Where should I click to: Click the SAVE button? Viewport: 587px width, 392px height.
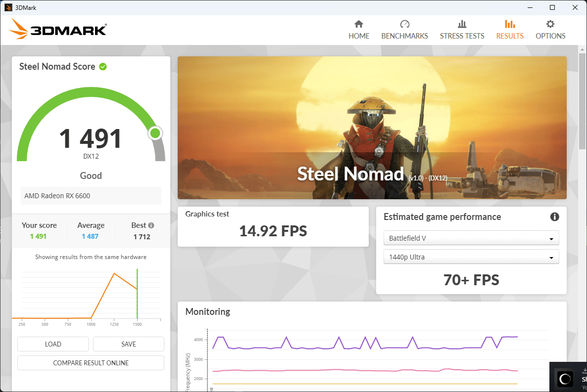point(128,344)
